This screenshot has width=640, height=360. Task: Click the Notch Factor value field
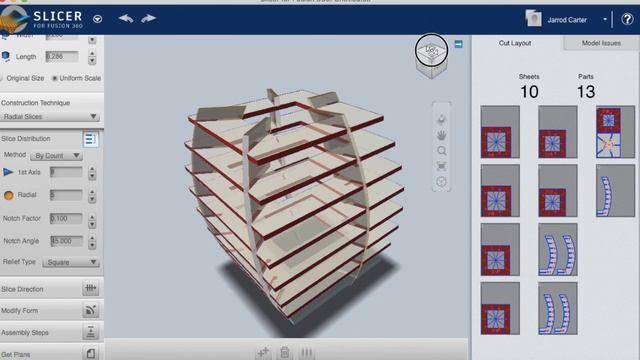pos(66,218)
